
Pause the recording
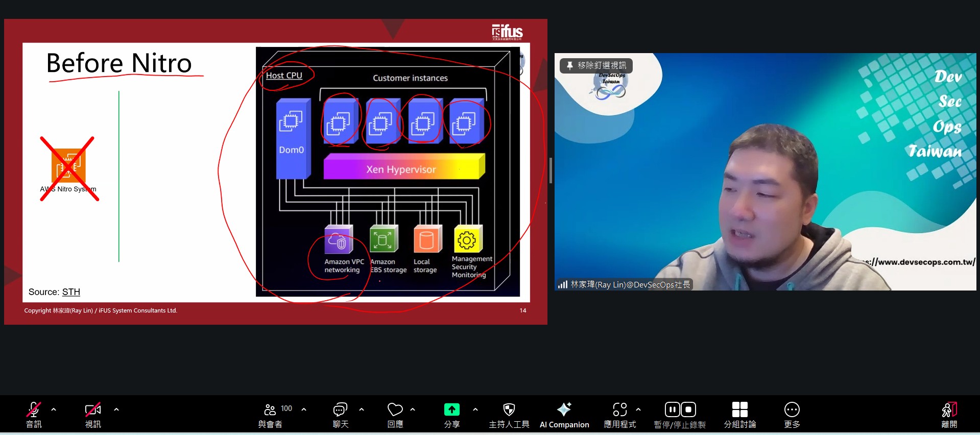click(672, 409)
